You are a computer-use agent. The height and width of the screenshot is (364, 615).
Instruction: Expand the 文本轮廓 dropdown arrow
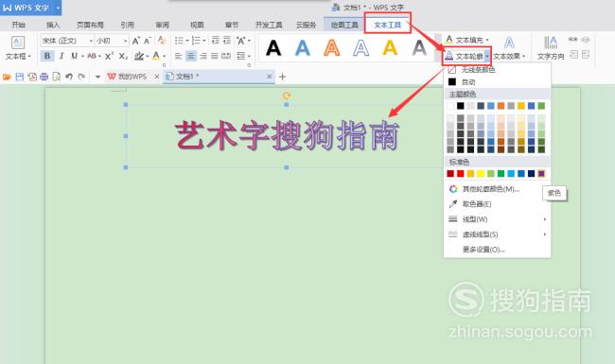click(x=487, y=57)
